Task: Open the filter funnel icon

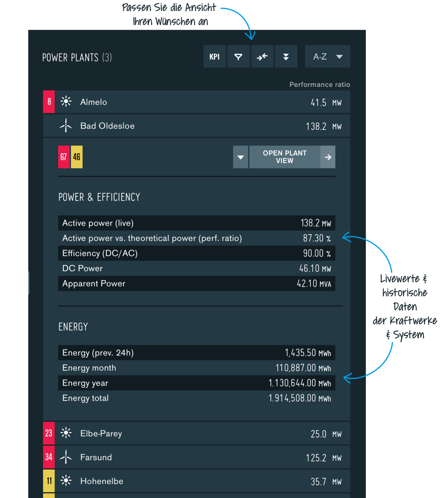Action: (x=238, y=57)
